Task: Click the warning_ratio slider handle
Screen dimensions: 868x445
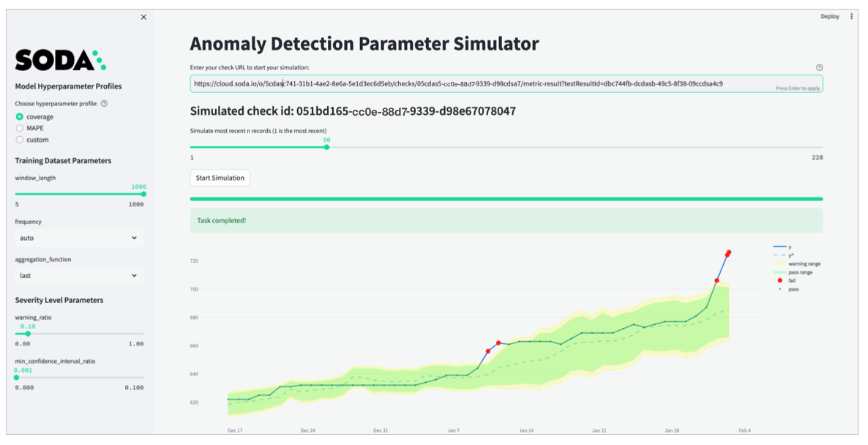Action: 28,334
